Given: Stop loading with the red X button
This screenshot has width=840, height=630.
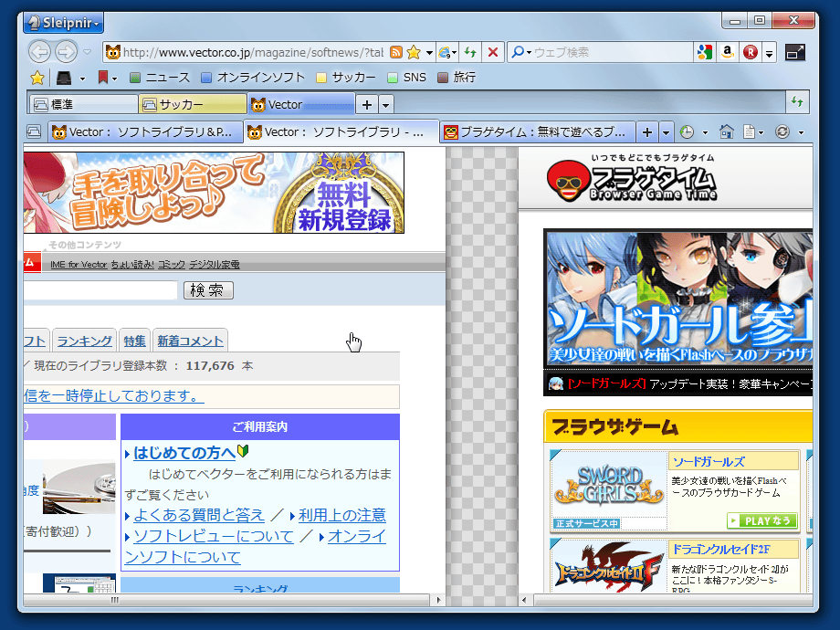Looking at the screenshot, I should (x=493, y=52).
